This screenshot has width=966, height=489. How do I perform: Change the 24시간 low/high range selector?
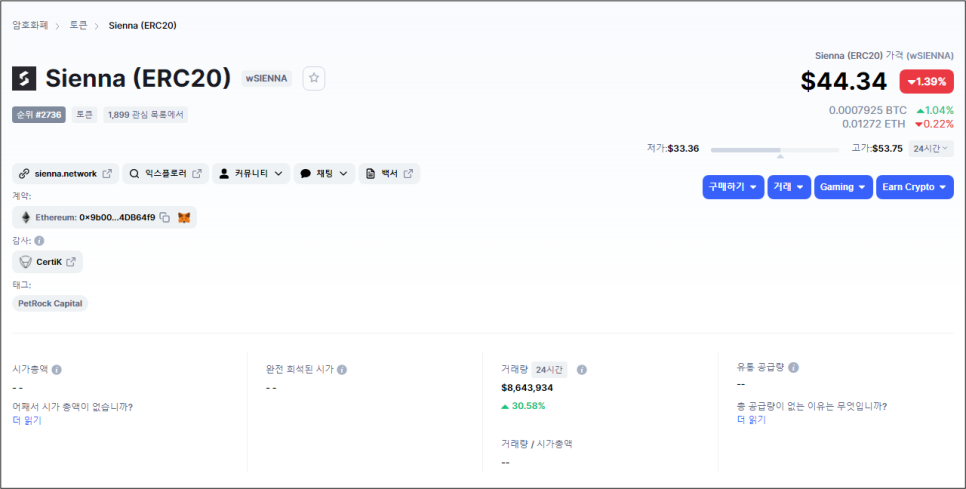(931, 148)
